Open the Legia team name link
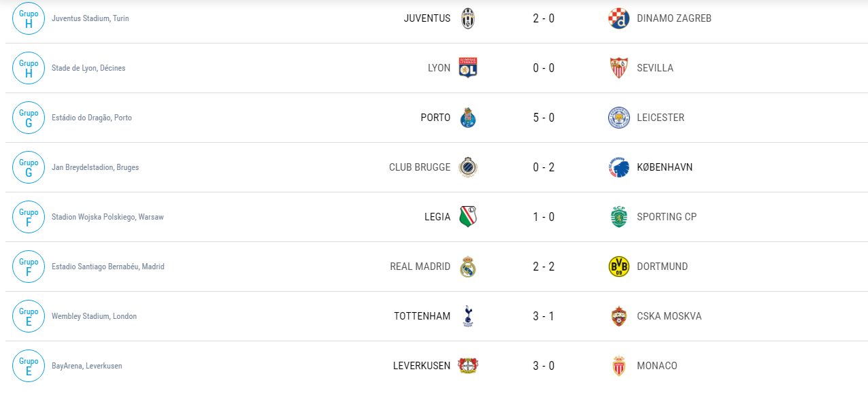Image resolution: width=868 pixels, height=393 pixels. (437, 217)
